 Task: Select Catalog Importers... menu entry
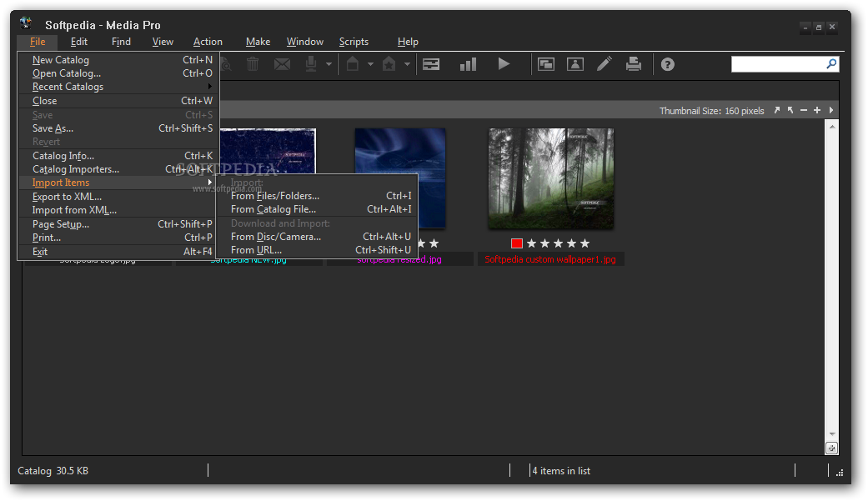(118, 169)
